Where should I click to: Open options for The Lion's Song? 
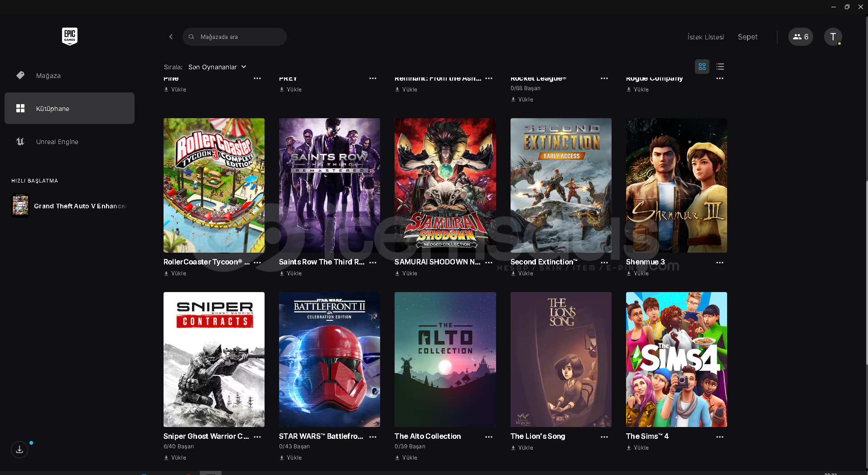pyautogui.click(x=604, y=437)
